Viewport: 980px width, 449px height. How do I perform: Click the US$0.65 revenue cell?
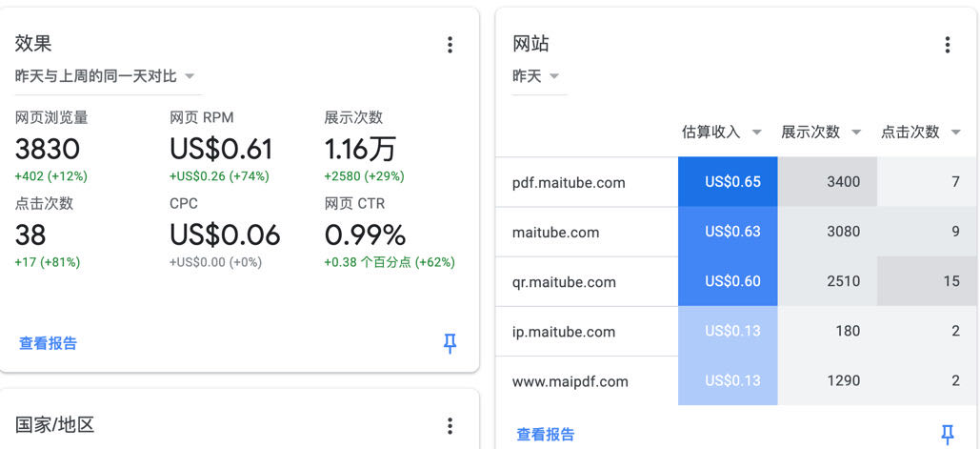(728, 182)
